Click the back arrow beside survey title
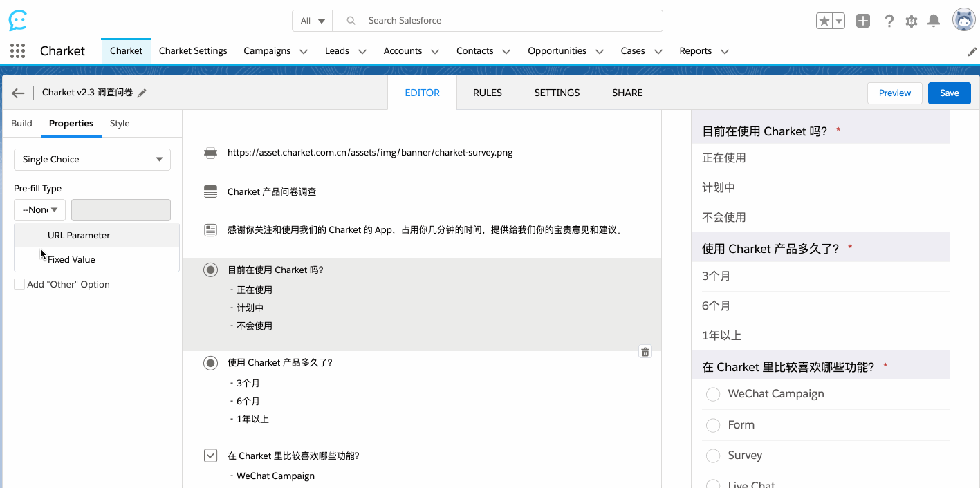Screen dimensions: 980x488 click(19, 93)
